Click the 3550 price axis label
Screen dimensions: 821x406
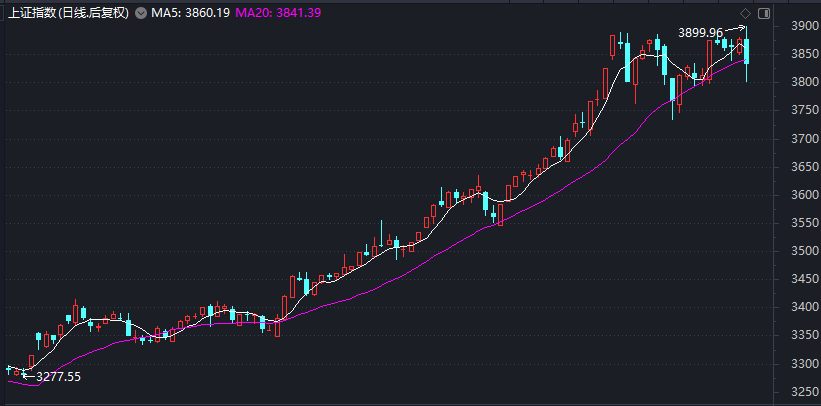[805, 223]
